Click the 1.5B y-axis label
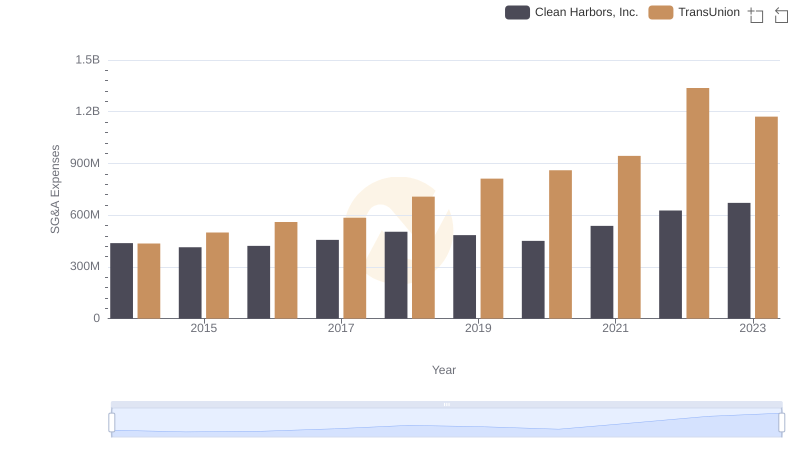The width and height of the screenshot is (800, 461). pos(88,60)
